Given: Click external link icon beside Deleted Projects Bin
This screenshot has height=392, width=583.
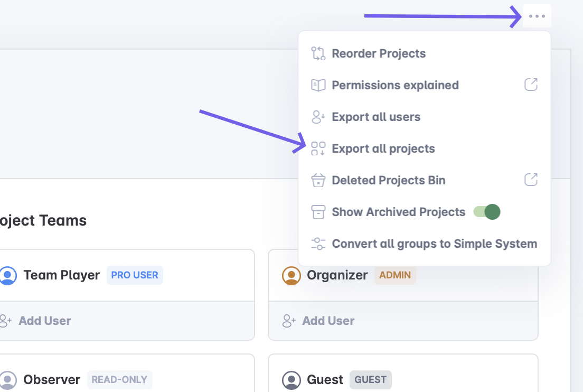Looking at the screenshot, I should click(x=531, y=180).
